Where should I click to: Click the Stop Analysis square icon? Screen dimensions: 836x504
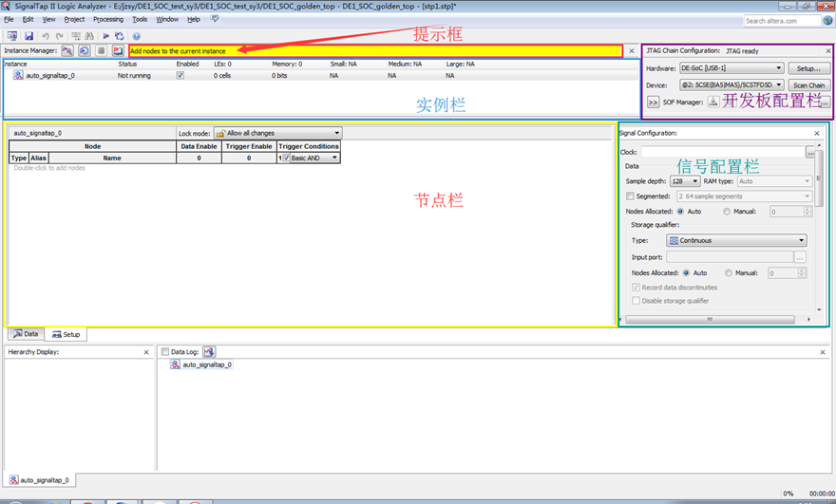[101, 50]
